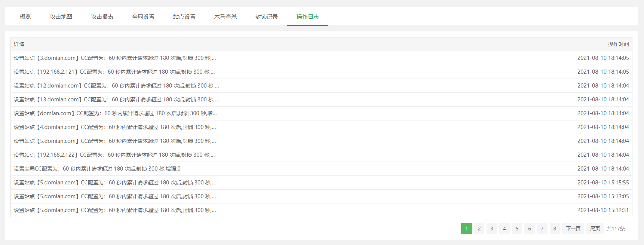644x245 pixels.
Task: Select page 5 in pagination
Action: tap(517, 229)
